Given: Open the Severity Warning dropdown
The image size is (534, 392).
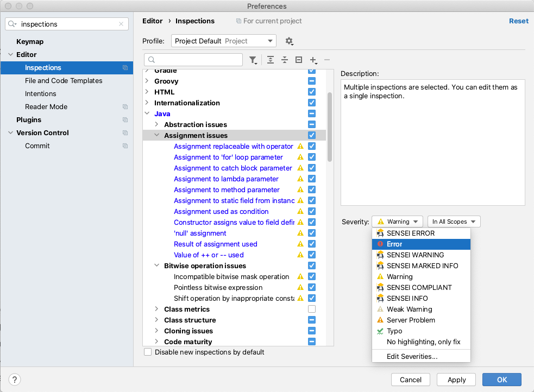Looking at the screenshot, I should tap(398, 222).
